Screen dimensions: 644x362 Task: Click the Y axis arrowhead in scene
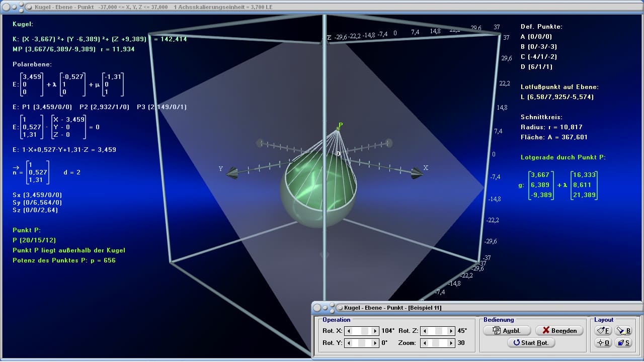click(x=232, y=174)
